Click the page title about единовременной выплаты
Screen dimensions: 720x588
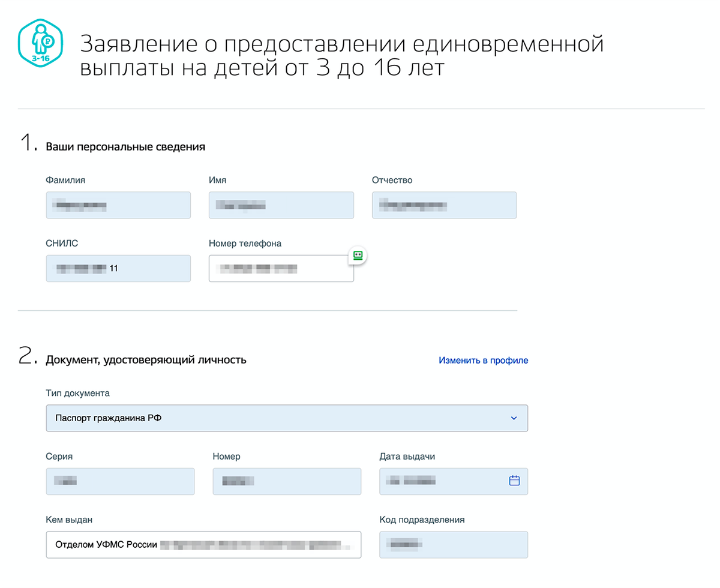coord(341,56)
